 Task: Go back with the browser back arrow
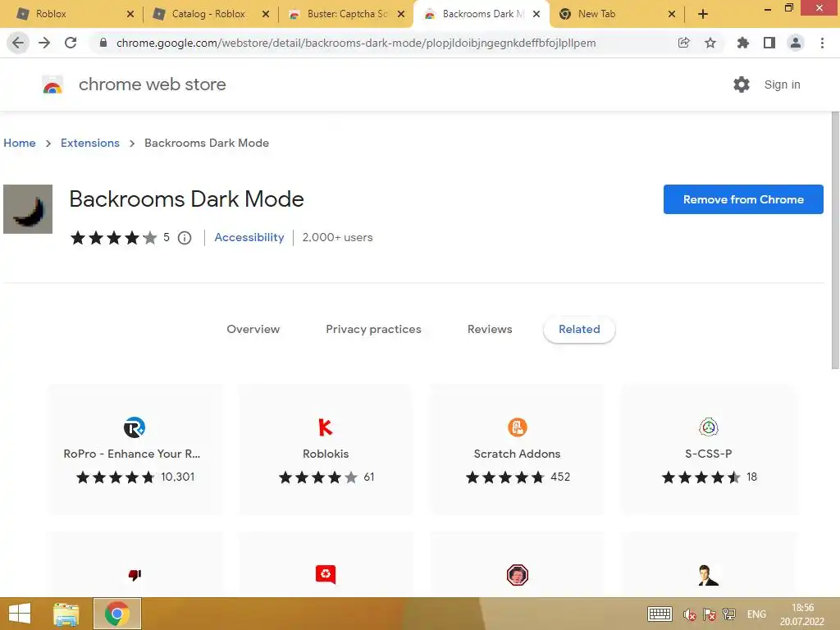(18, 43)
